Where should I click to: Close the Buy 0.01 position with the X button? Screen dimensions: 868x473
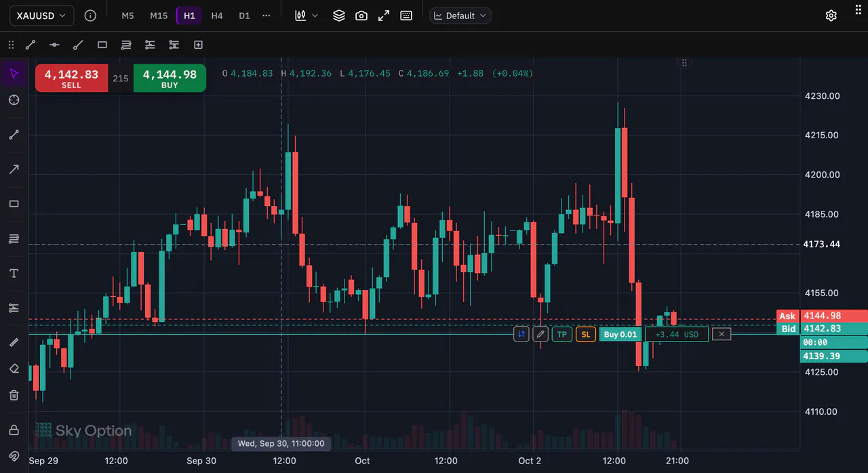722,334
